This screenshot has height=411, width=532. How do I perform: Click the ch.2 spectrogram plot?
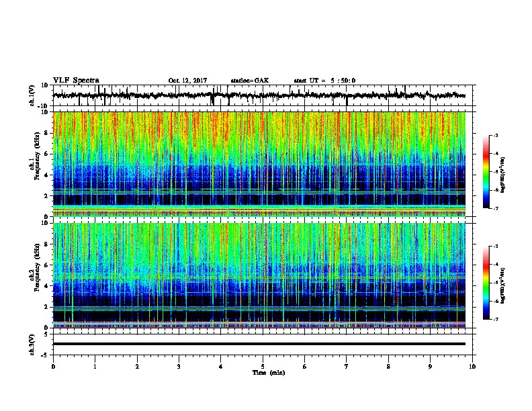[259, 275]
